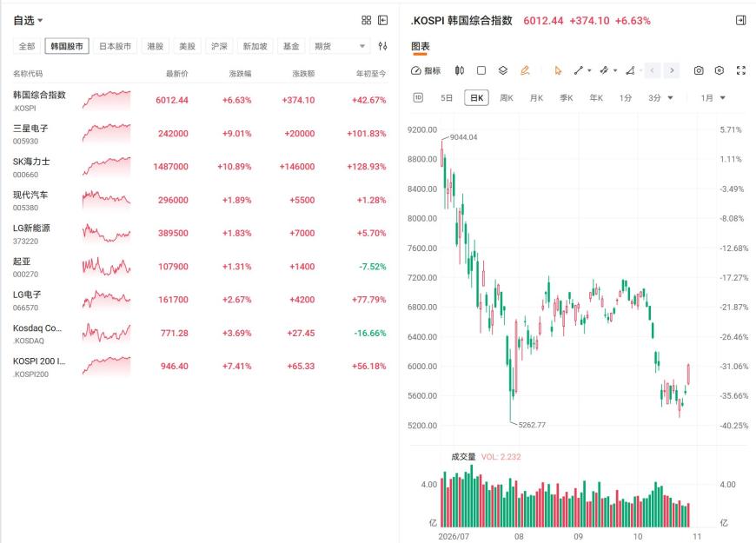Switch watchlist to grid view icon

click(x=367, y=20)
